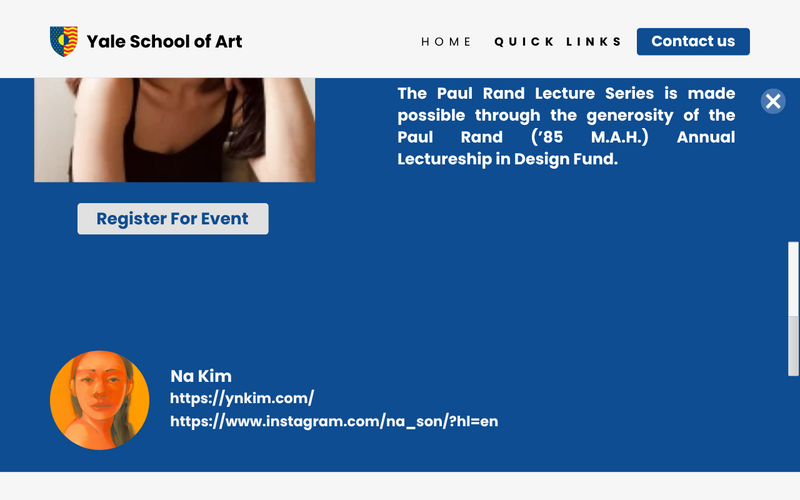Click the word 'Event' on register button
Screen dimensions: 800x500
(225, 219)
